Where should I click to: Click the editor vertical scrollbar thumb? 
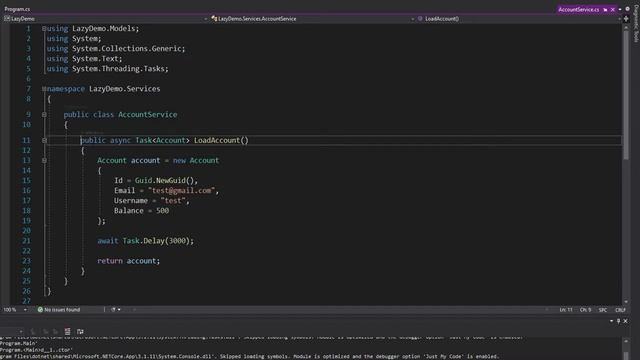click(626, 95)
